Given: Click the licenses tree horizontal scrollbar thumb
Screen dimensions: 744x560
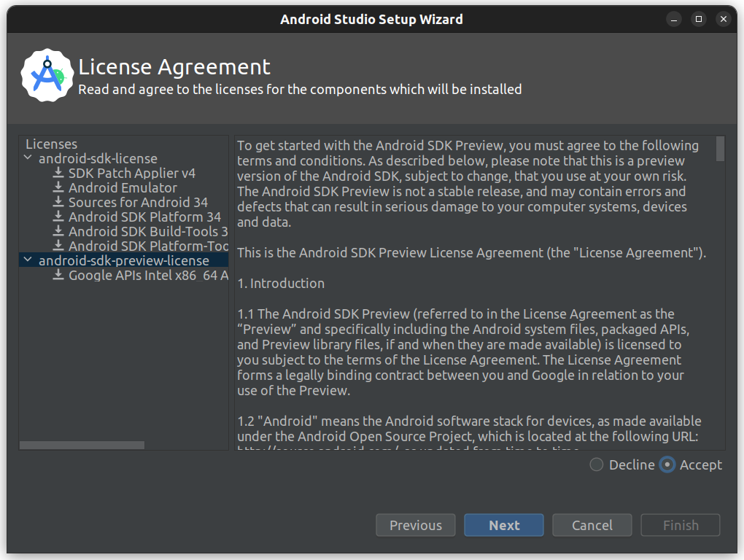Looking at the screenshot, I should [82, 446].
